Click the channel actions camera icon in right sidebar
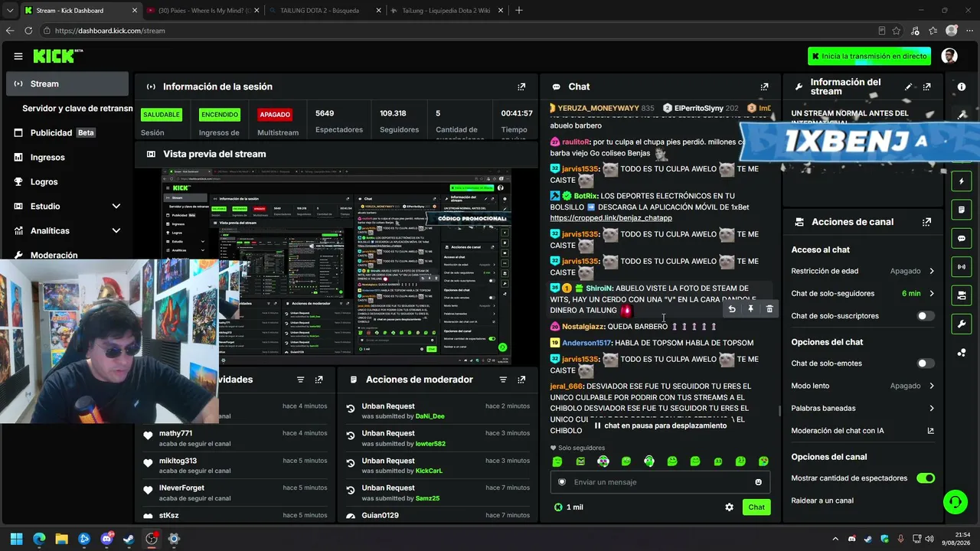 tap(962, 295)
